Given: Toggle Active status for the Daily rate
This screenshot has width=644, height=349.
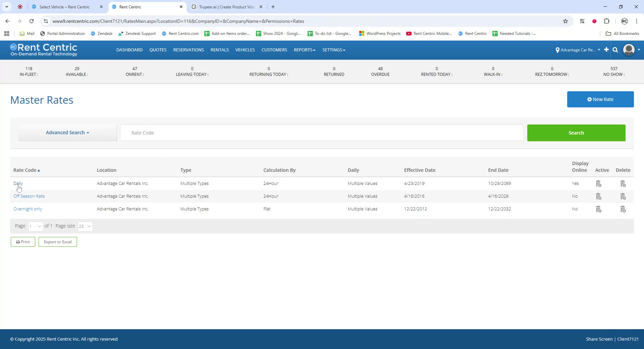Looking at the screenshot, I should click(599, 183).
